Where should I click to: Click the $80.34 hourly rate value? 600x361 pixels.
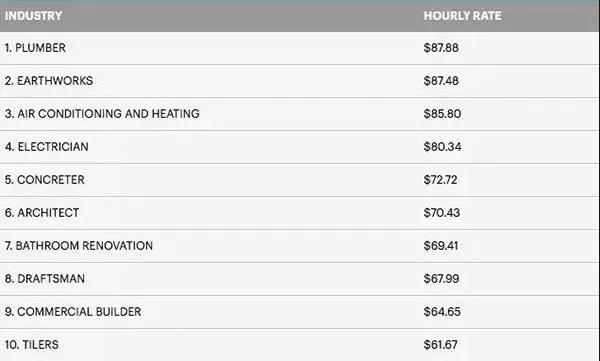pyautogui.click(x=442, y=147)
